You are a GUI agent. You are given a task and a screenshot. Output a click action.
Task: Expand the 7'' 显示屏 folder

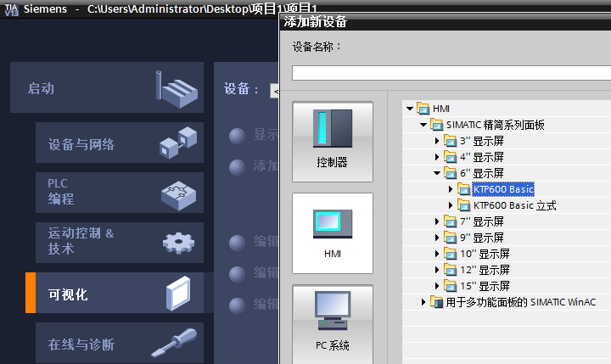437,221
